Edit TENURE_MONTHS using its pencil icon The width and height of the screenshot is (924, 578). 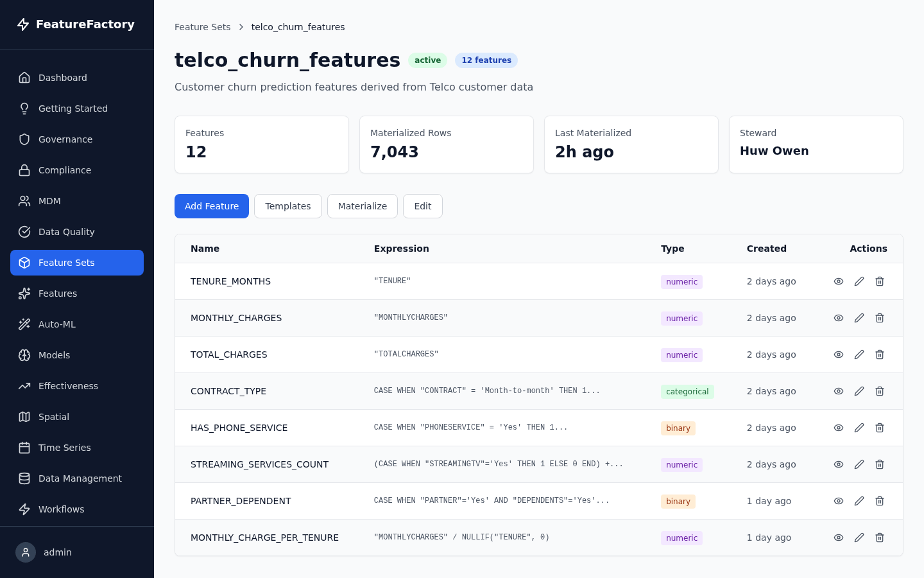[859, 281]
